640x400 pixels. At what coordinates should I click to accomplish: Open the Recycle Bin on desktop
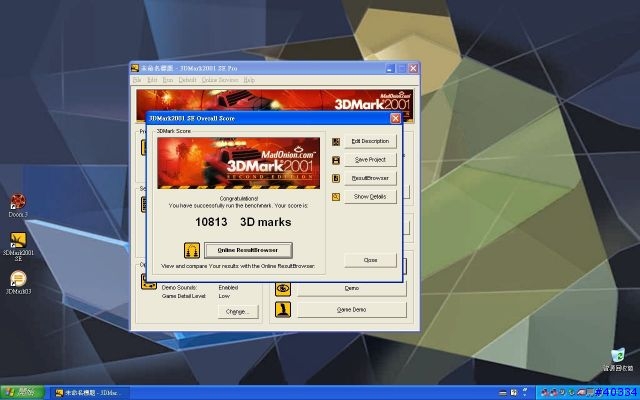pos(618,360)
